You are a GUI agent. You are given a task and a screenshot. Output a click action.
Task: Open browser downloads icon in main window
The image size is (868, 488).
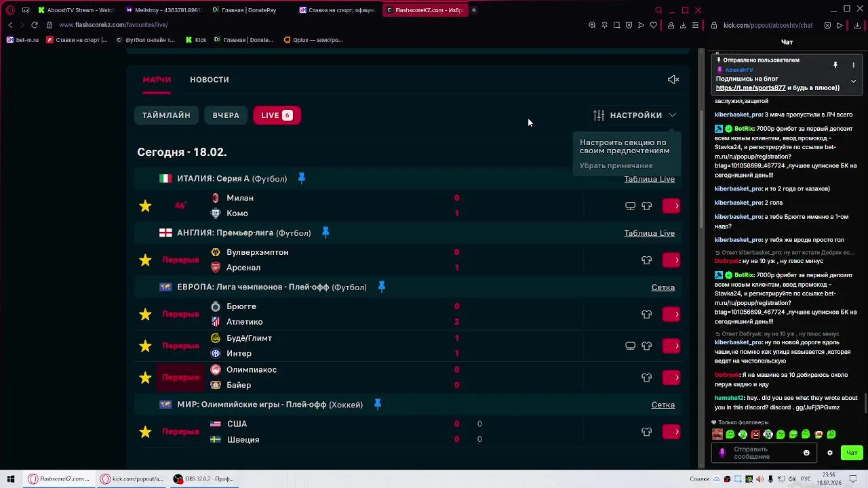click(x=683, y=25)
